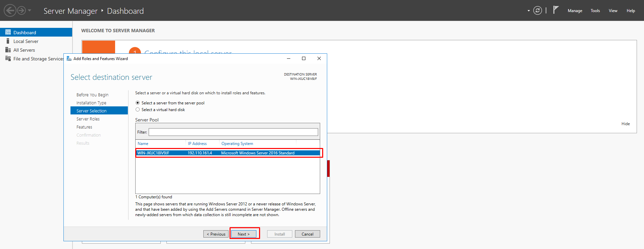Go to Features wizard step
Viewport: 644px width, 249px height.
[84, 127]
